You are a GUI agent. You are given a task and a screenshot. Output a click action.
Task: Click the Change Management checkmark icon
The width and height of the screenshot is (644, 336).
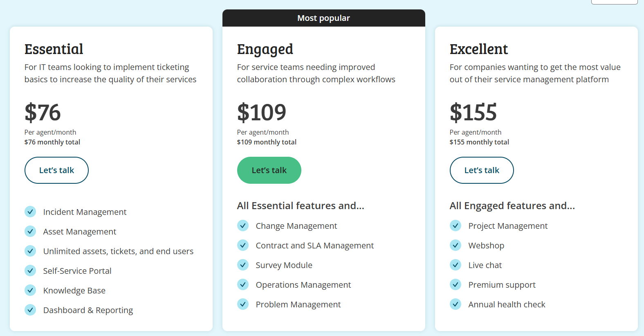243,226
